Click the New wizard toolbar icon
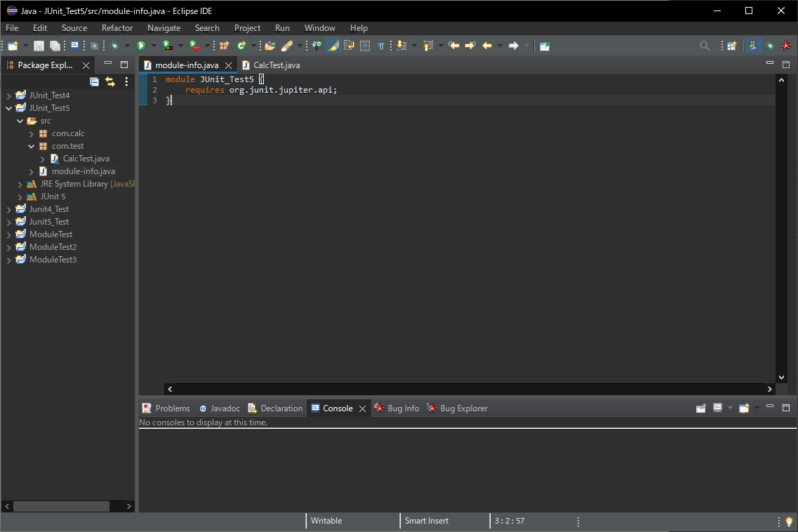 (x=13, y=46)
